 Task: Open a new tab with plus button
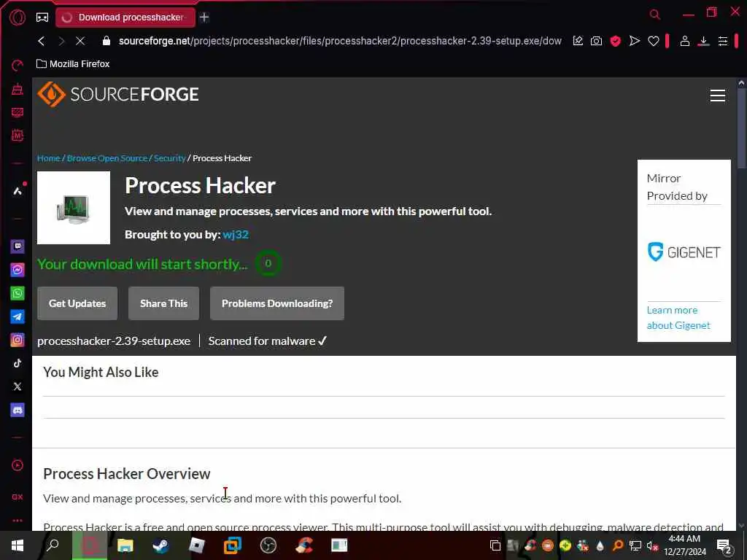204,17
